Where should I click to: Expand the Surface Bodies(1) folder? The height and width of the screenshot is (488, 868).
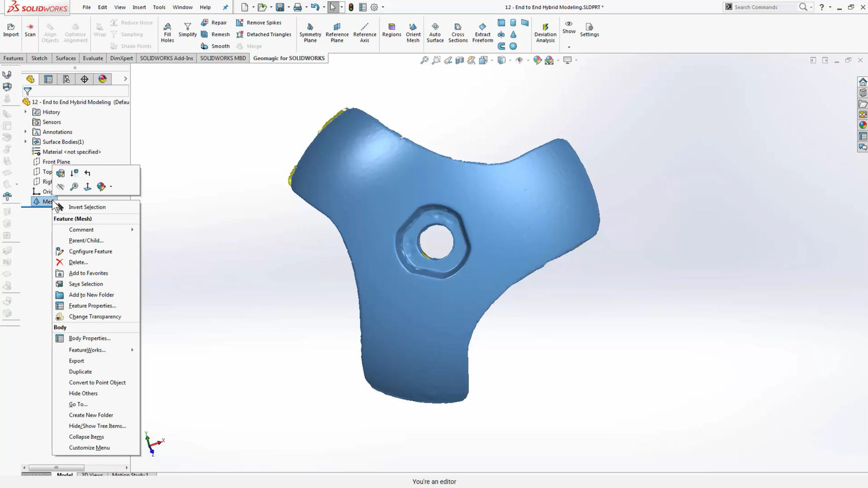coord(25,142)
